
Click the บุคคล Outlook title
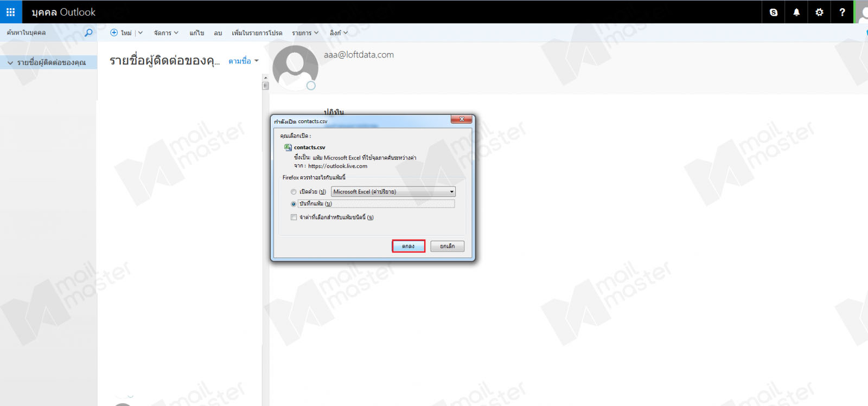click(63, 12)
